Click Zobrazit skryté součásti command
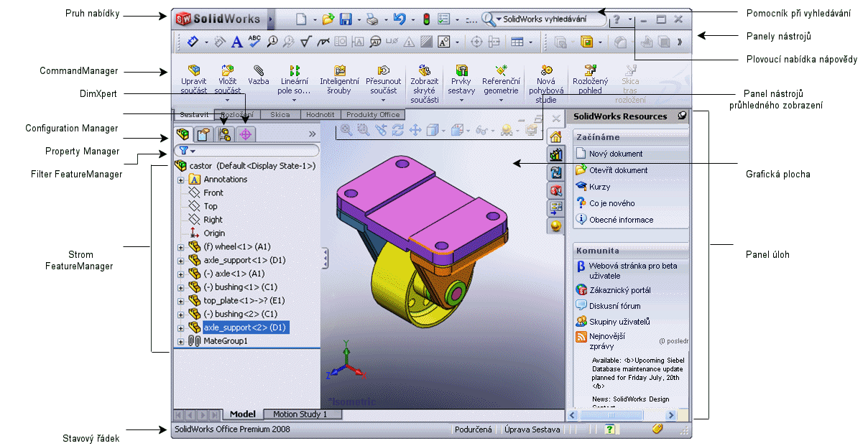This screenshot has height=446, width=868. point(424,84)
